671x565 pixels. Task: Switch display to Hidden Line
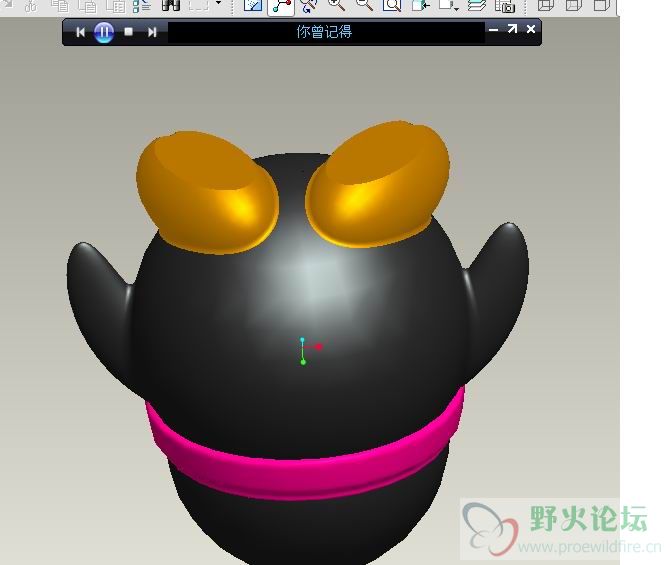coord(573,6)
